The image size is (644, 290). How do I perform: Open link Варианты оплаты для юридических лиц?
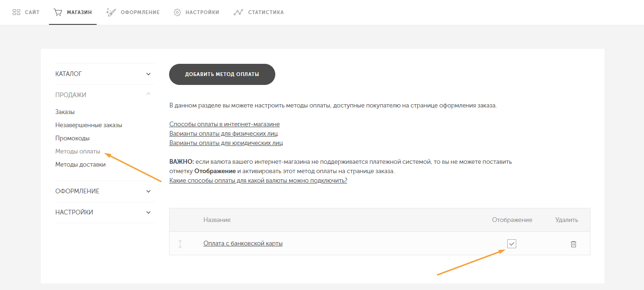[226, 143]
